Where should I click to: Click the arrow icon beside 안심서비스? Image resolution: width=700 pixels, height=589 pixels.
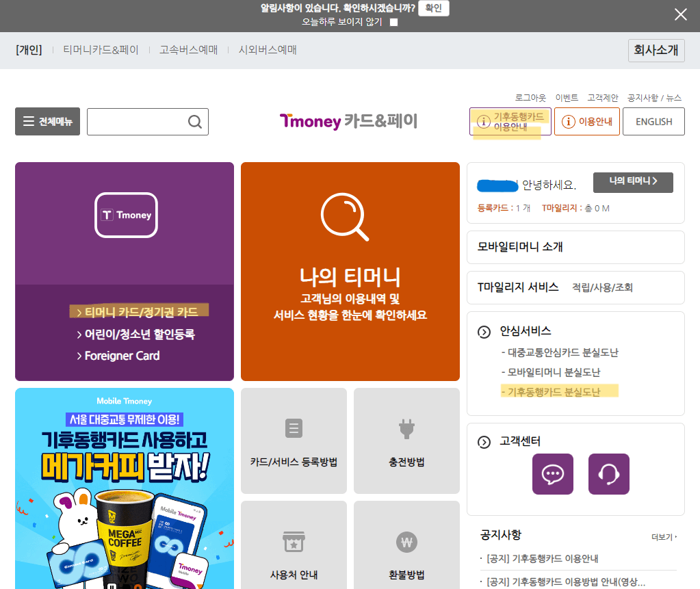click(484, 332)
